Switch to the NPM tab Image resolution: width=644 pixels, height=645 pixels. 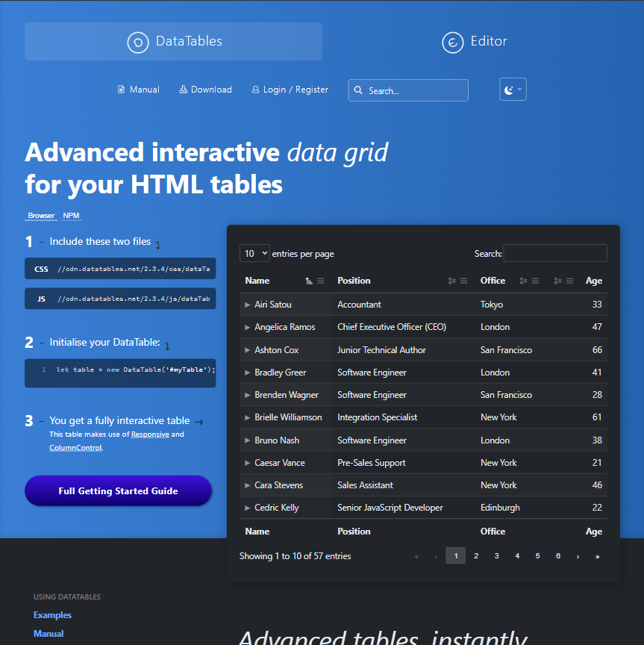(71, 215)
